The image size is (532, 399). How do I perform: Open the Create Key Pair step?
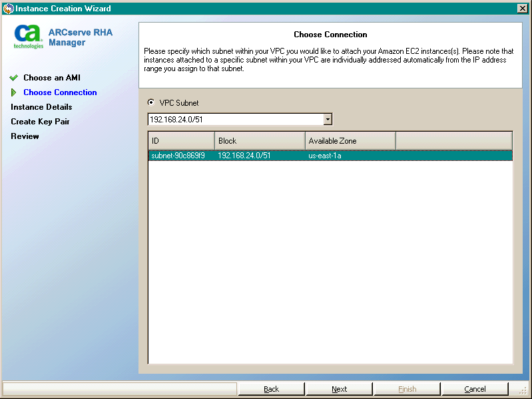tap(40, 122)
